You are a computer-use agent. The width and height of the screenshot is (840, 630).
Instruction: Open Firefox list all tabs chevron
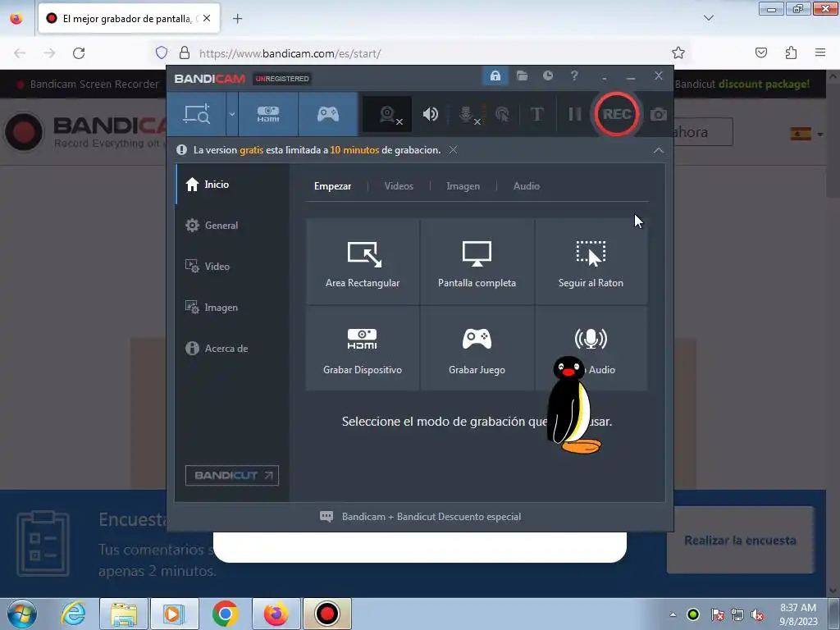[708, 18]
